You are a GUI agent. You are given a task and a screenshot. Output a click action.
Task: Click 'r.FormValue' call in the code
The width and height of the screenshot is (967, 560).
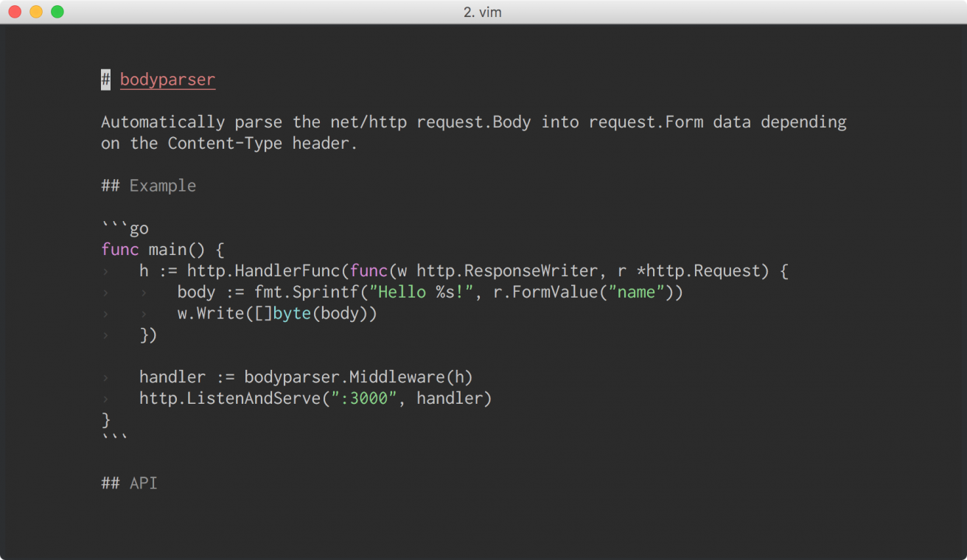coord(546,293)
